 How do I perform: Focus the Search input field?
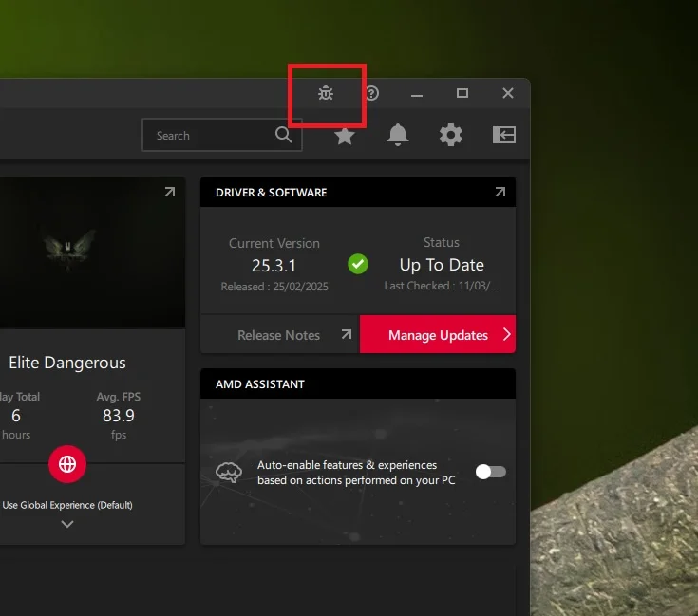pos(221,135)
